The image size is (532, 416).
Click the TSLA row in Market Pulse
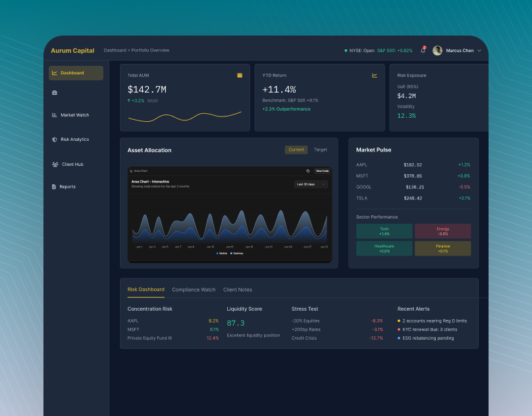coord(413,198)
